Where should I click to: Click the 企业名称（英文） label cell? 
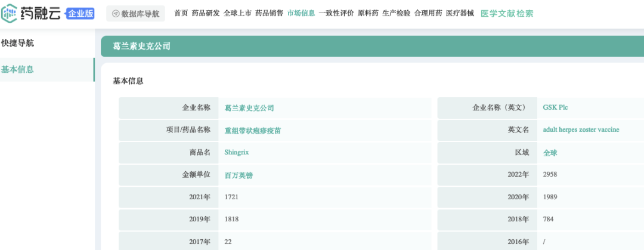tap(487, 108)
